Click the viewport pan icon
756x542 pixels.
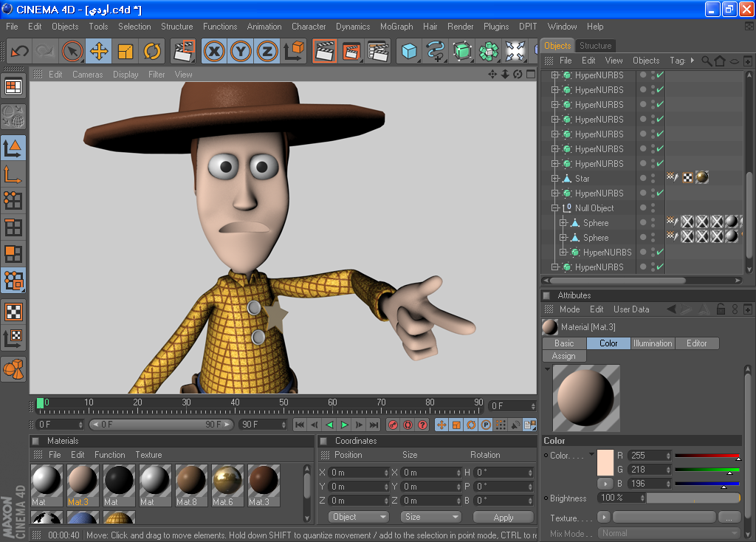click(492, 75)
